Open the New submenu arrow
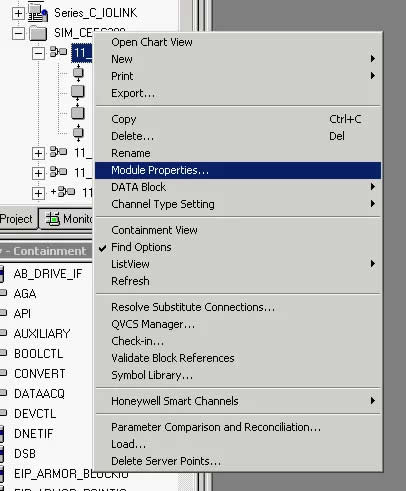The height and width of the screenshot is (491, 406). (373, 59)
